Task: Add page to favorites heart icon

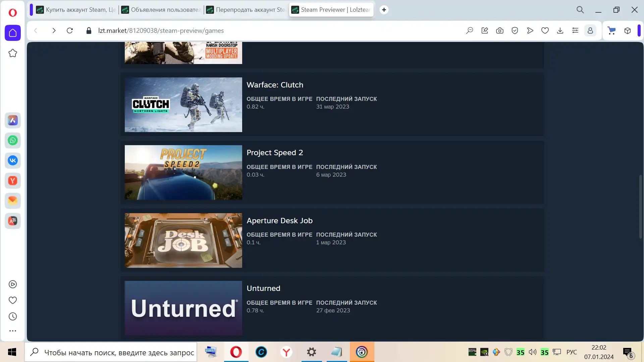Action: point(545,31)
